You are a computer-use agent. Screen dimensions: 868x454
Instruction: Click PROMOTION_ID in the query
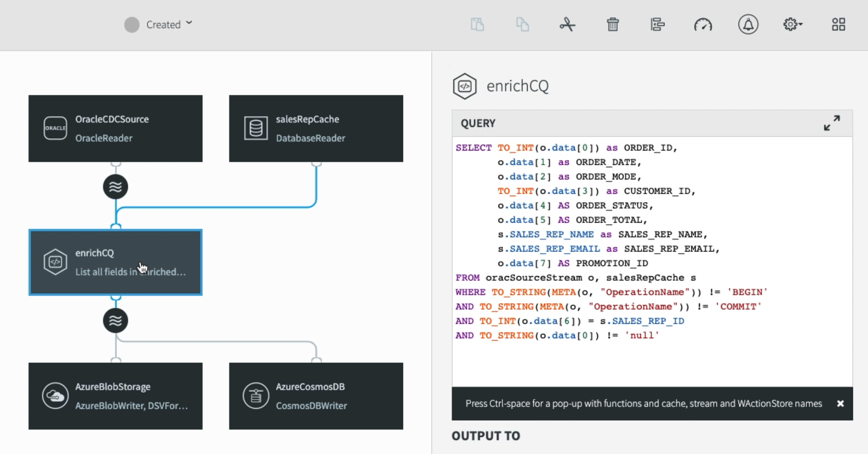(x=612, y=263)
